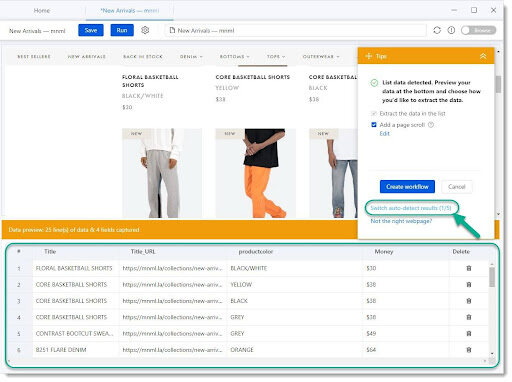Uncheck Add a page scroll checkbox
The image size is (512, 382).
pos(374,125)
